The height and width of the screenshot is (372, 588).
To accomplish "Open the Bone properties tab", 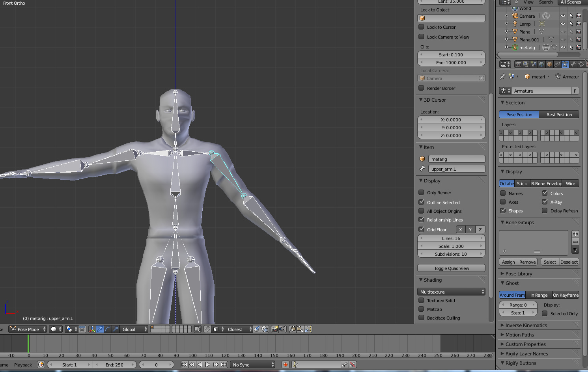I will pos(573,64).
